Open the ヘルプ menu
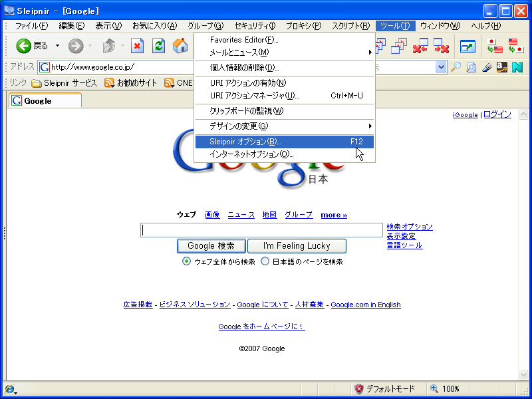This screenshot has width=532, height=399. tap(486, 26)
